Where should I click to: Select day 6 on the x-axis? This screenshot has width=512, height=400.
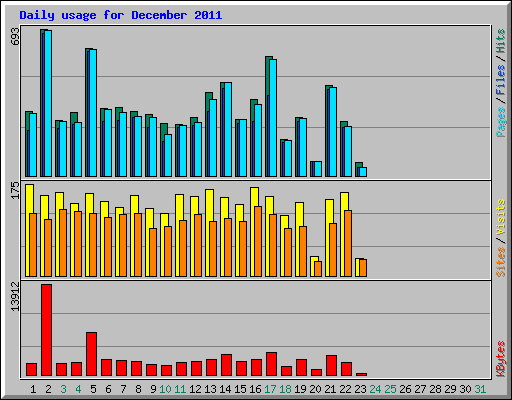pyautogui.click(x=108, y=389)
